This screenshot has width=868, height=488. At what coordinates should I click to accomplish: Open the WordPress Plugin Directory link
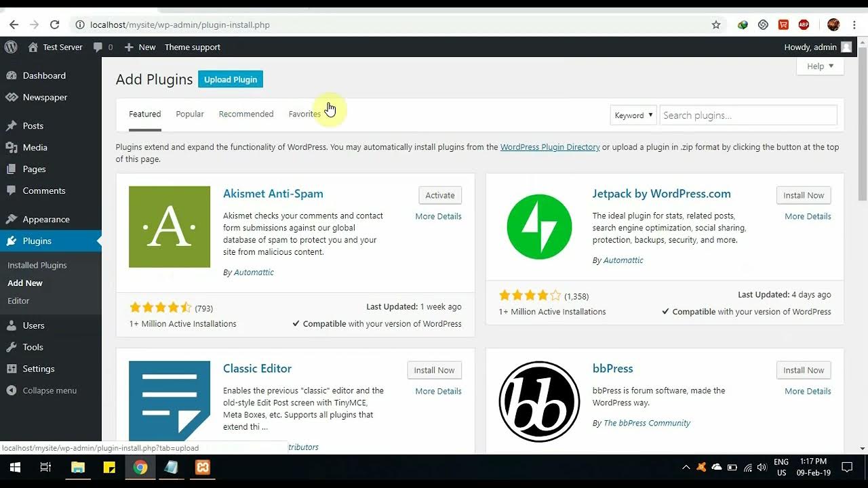pos(550,147)
